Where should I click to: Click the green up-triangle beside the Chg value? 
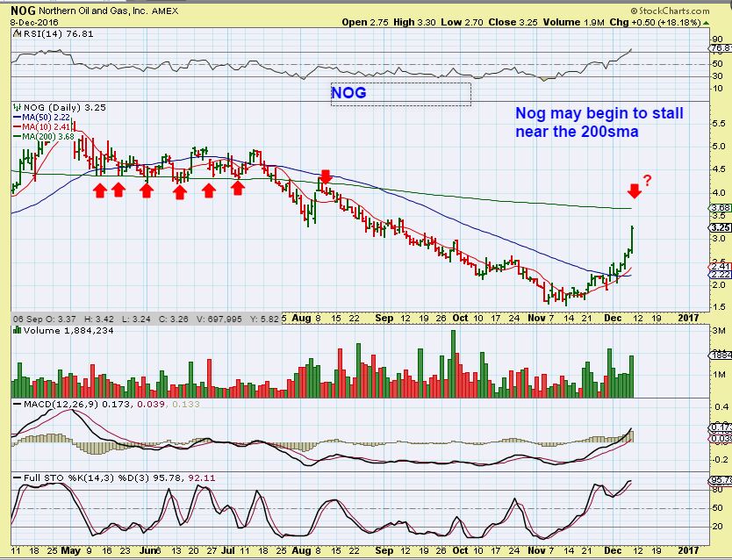click(x=707, y=23)
